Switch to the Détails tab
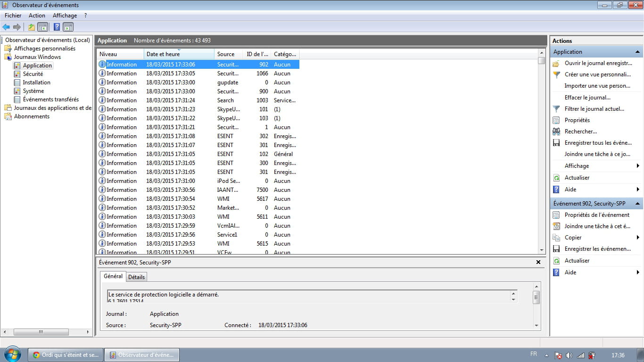Viewport: 644px width, 362px height. click(x=136, y=277)
